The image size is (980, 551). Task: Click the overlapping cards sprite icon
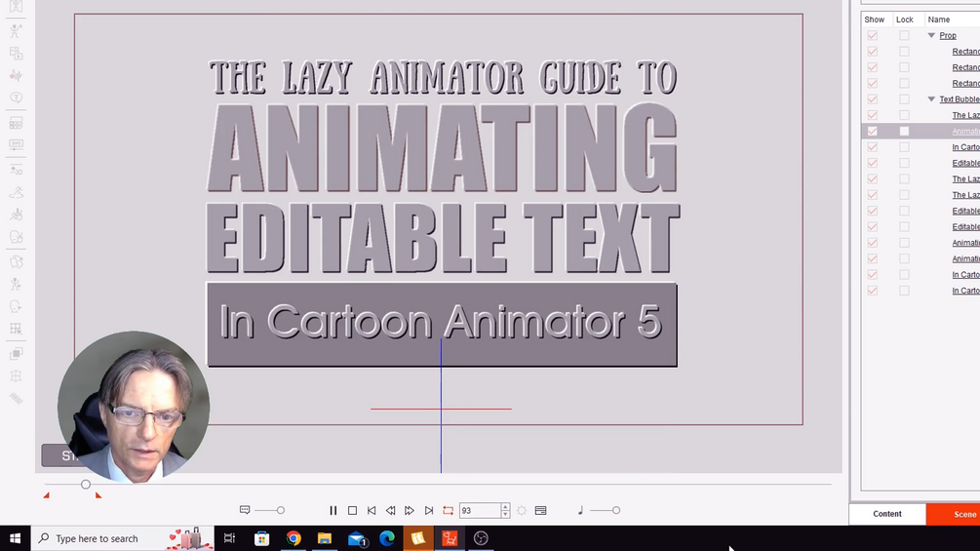[16, 261]
